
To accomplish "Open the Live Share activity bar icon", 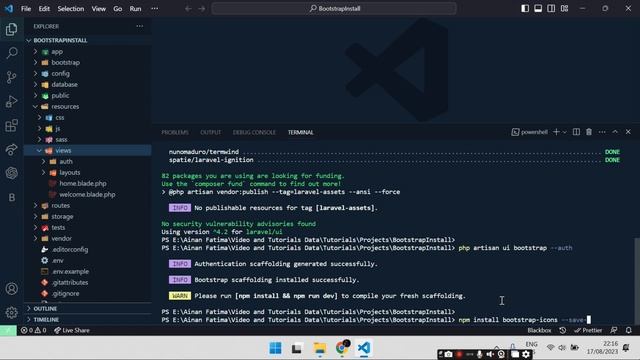I will click(11, 149).
